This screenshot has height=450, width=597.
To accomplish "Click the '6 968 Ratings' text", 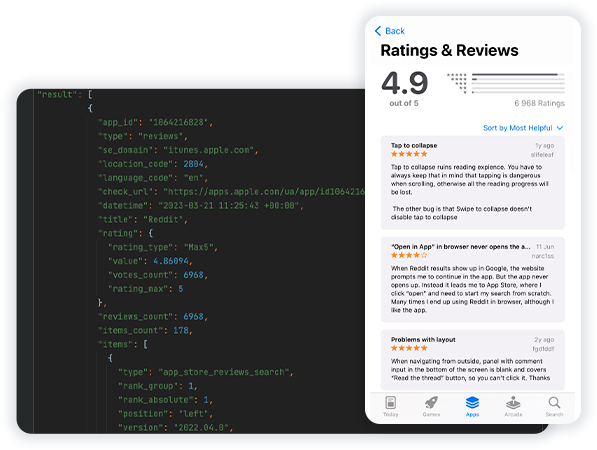I will (x=539, y=103).
